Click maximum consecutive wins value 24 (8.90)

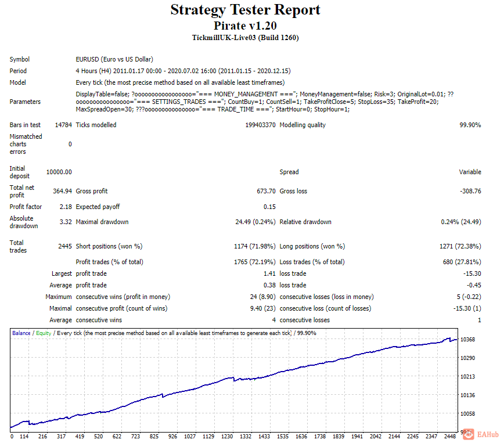point(262,297)
